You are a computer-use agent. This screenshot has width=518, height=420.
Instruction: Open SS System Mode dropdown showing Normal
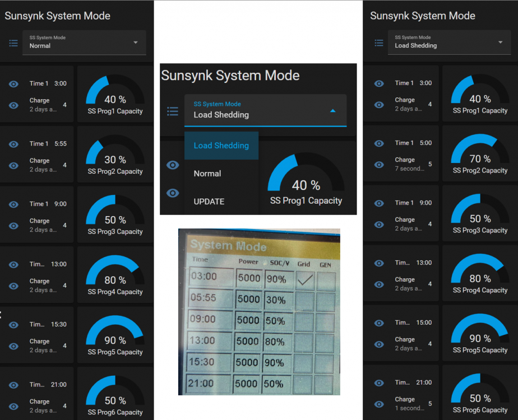pos(84,43)
